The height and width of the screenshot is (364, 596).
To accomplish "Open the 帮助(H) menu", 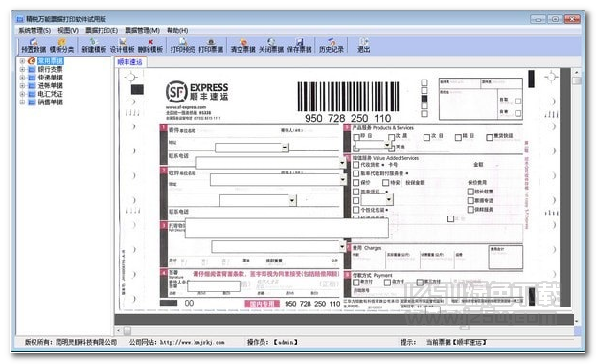I will click(x=177, y=30).
